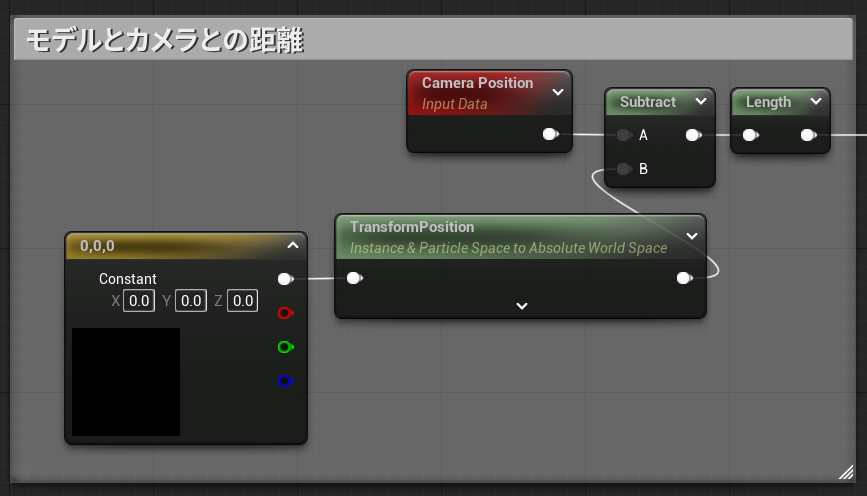Expand the Camera Position node chevron
This screenshot has height=496, width=867.
click(x=557, y=92)
